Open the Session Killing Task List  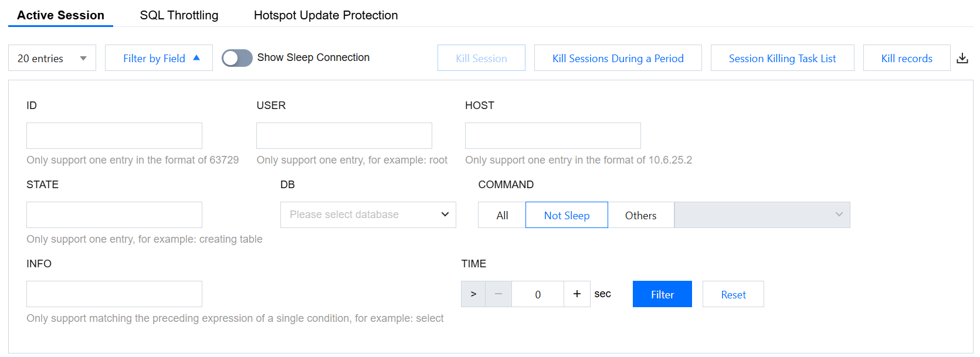pos(782,58)
